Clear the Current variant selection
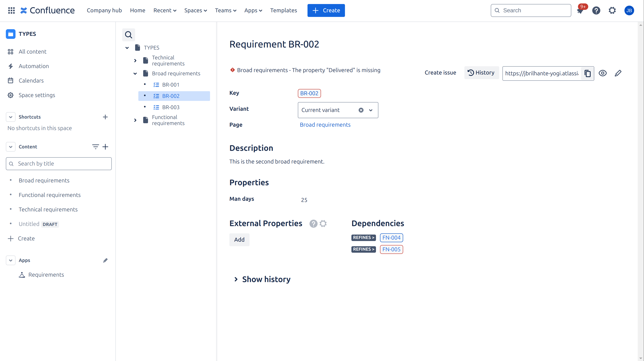The height and width of the screenshot is (361, 644). click(x=361, y=110)
